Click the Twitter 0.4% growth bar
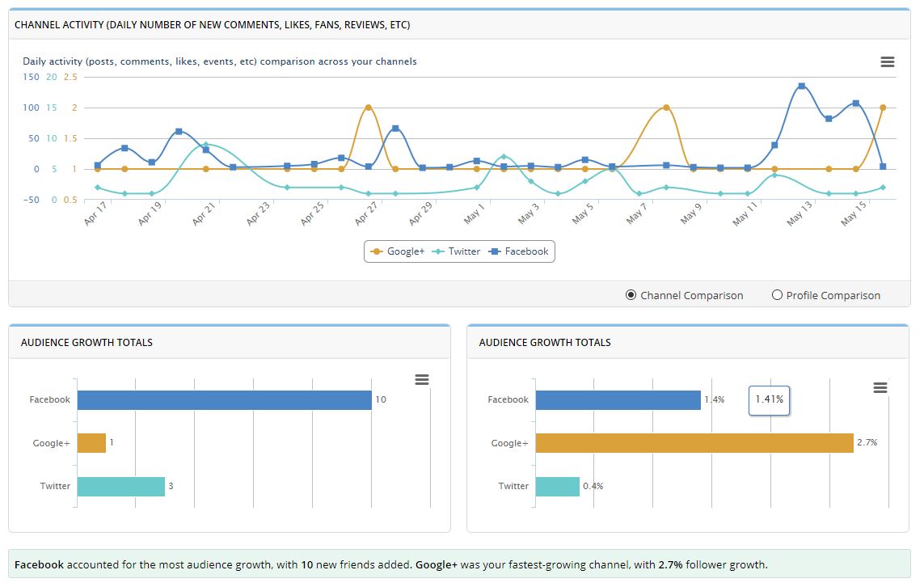The image size is (924, 587). [x=557, y=486]
